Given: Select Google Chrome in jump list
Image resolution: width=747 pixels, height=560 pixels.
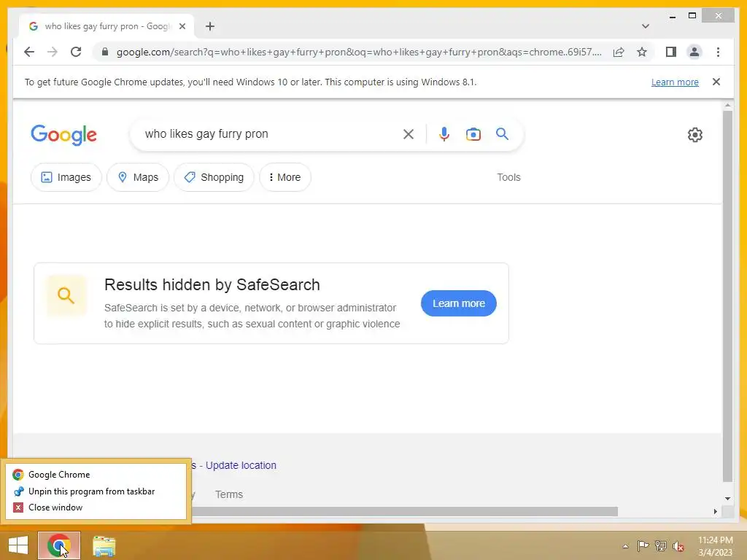Looking at the screenshot, I should pos(96,474).
